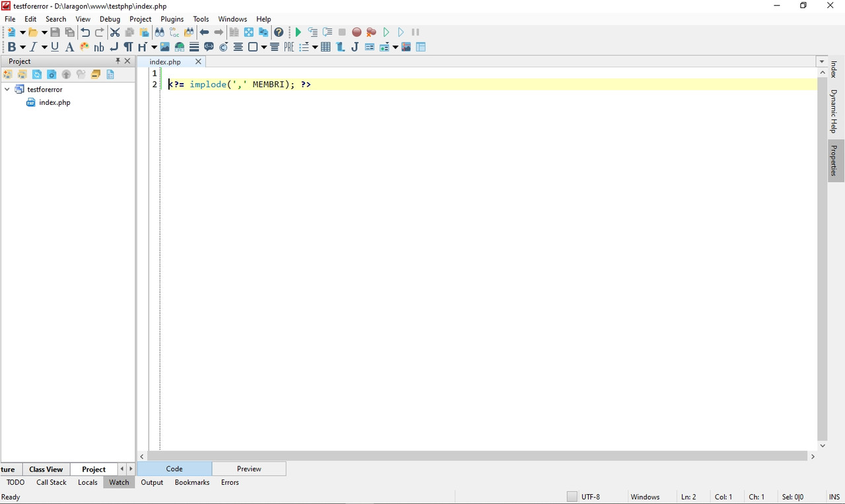Open project settings gear icon in Project panel
Screen dimensions: 845x504
[51, 75]
